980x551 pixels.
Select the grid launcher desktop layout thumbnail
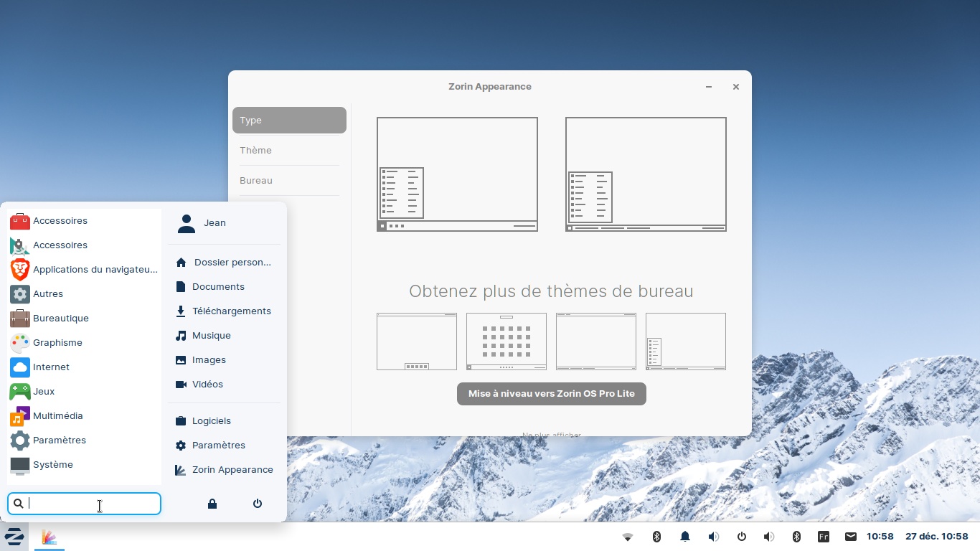click(507, 342)
